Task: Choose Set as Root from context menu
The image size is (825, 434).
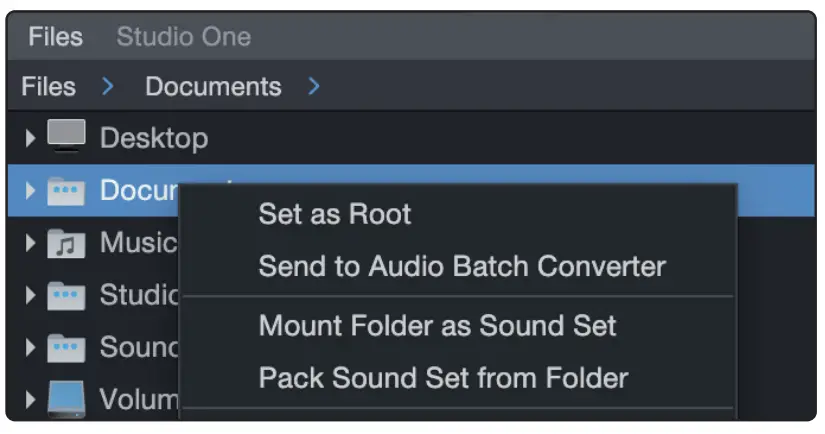Action: pyautogui.click(x=334, y=214)
